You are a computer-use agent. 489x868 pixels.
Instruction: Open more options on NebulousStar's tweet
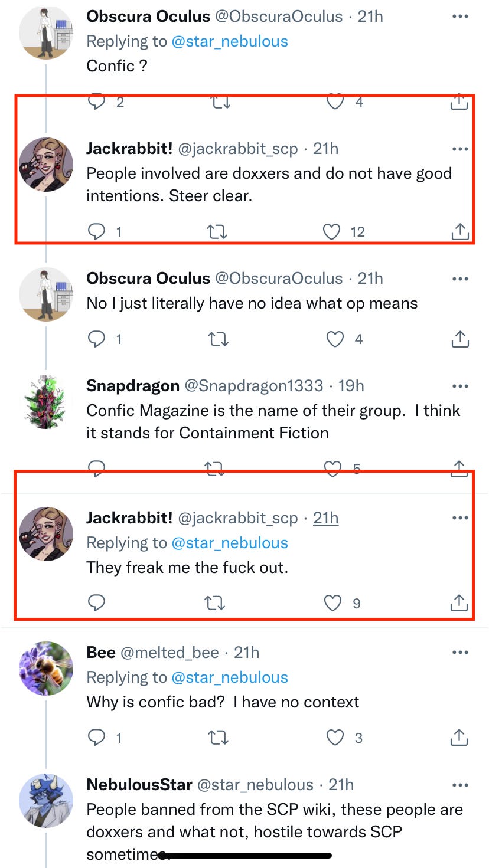[459, 785]
